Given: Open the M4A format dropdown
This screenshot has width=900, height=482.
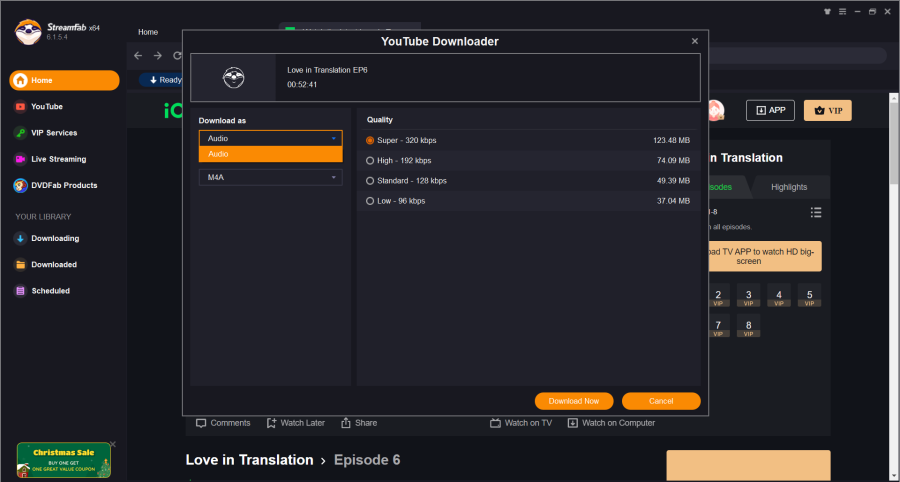Looking at the screenshot, I should tap(270, 177).
